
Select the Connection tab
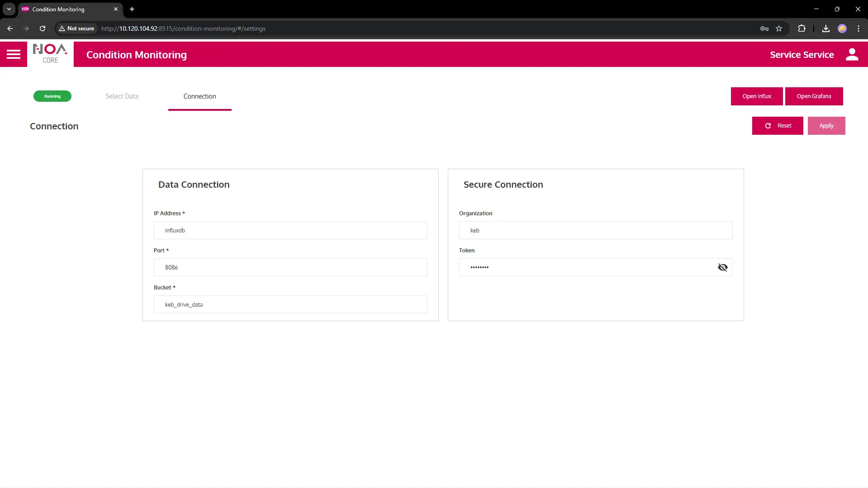point(199,96)
